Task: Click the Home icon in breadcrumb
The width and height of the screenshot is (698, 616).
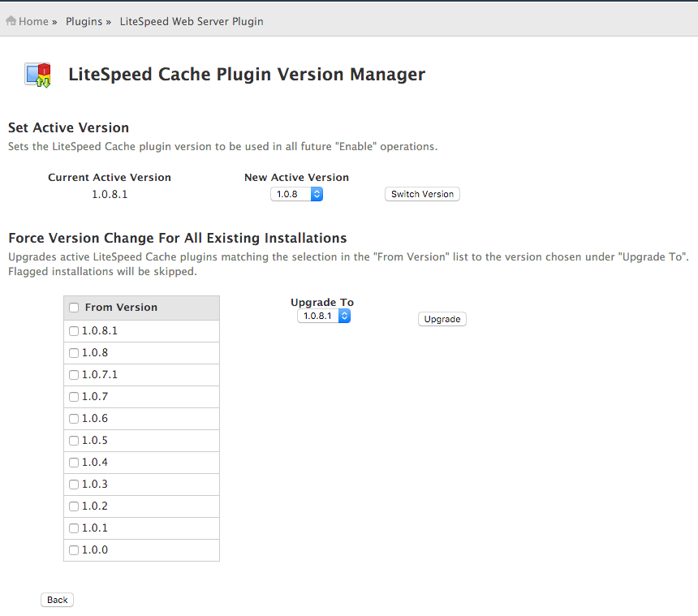Action: (11, 21)
